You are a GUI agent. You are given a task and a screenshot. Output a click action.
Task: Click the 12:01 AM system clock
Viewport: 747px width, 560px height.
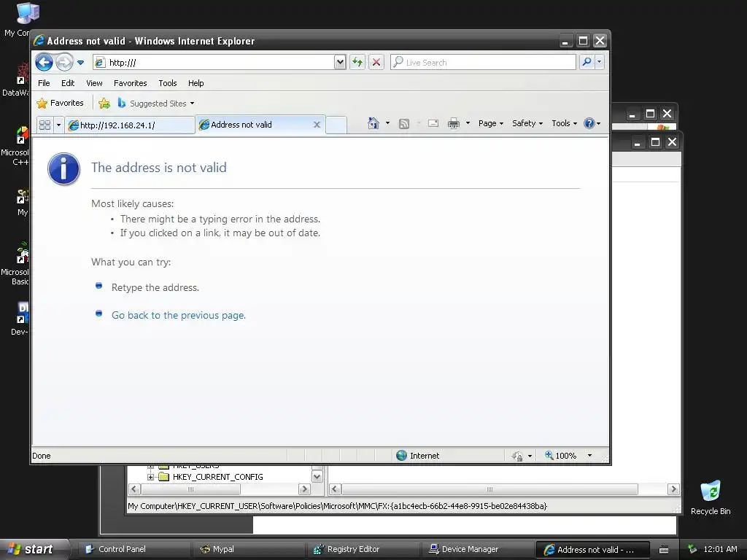coord(720,549)
